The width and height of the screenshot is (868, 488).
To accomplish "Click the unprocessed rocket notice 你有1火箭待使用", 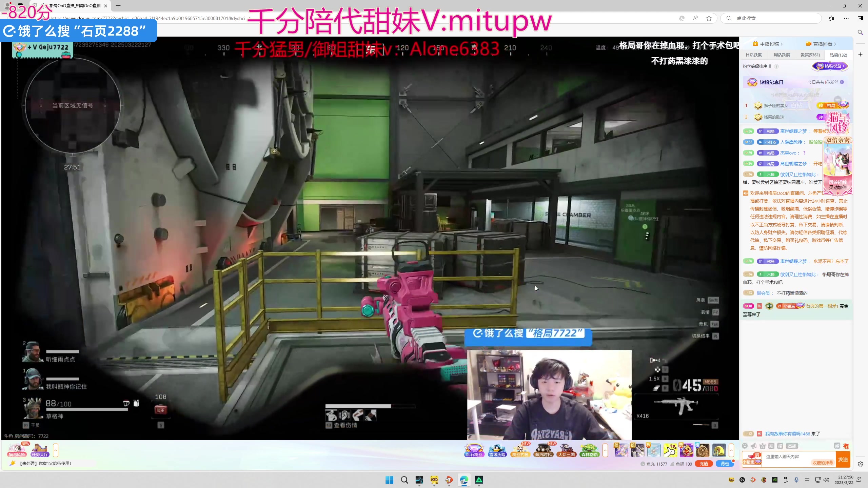I will click(45, 464).
